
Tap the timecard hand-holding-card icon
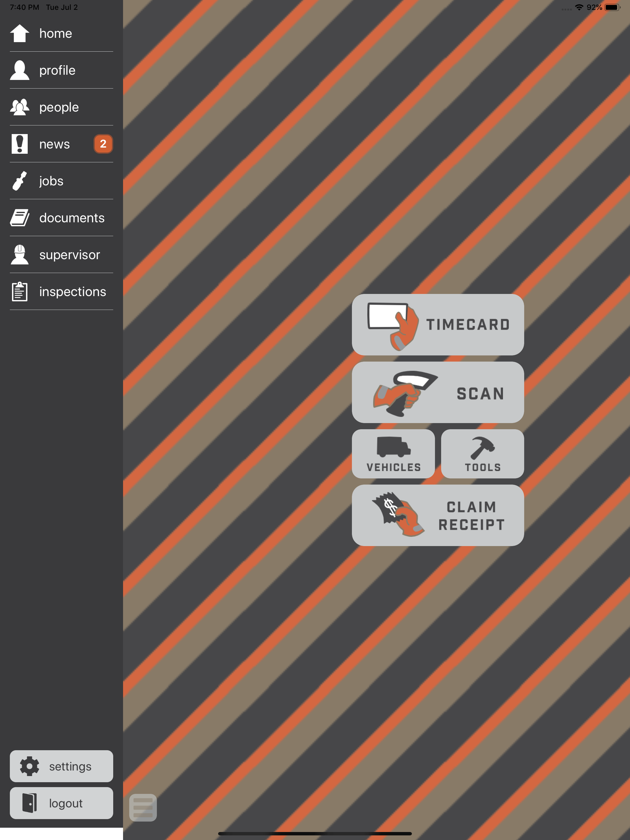pyautogui.click(x=393, y=326)
